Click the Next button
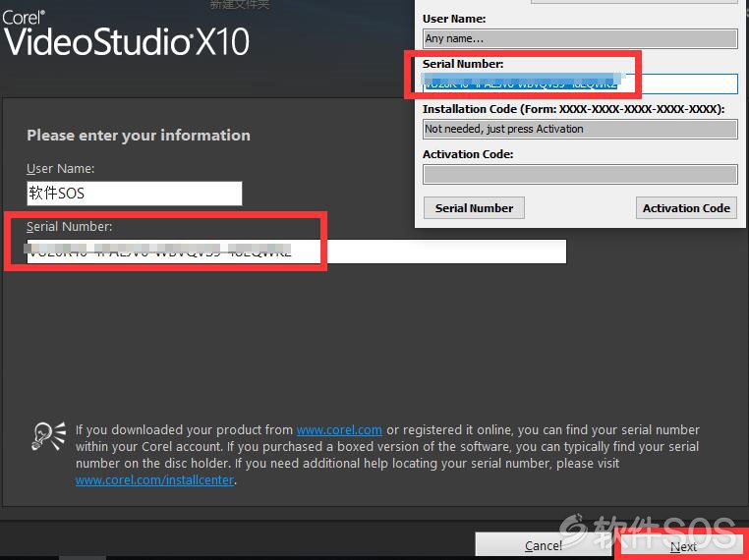Image resolution: width=749 pixels, height=560 pixels. [x=681, y=545]
